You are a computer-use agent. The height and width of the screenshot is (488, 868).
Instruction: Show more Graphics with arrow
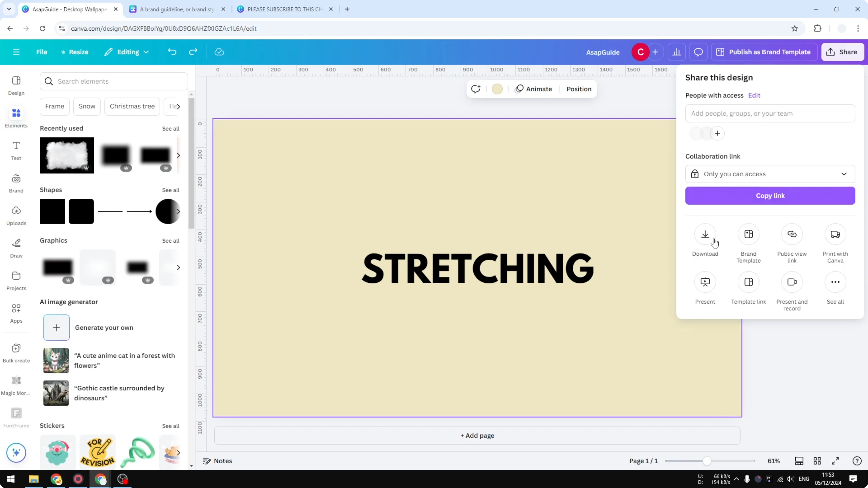click(178, 267)
